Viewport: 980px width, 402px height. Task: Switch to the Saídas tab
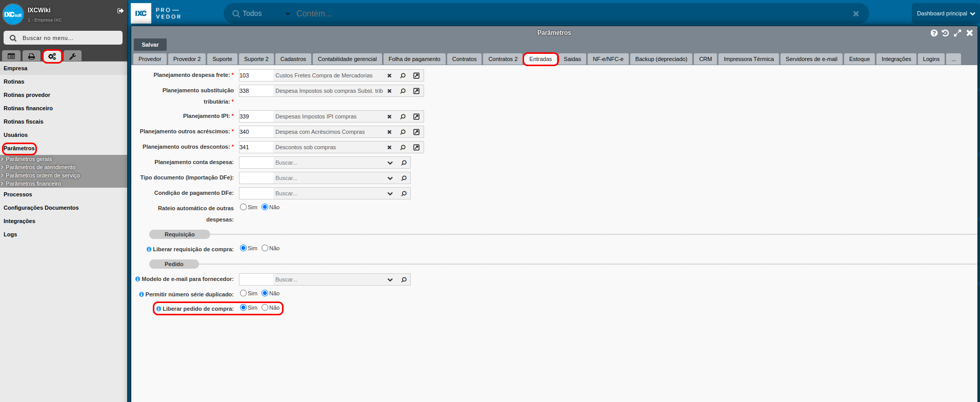coord(572,59)
